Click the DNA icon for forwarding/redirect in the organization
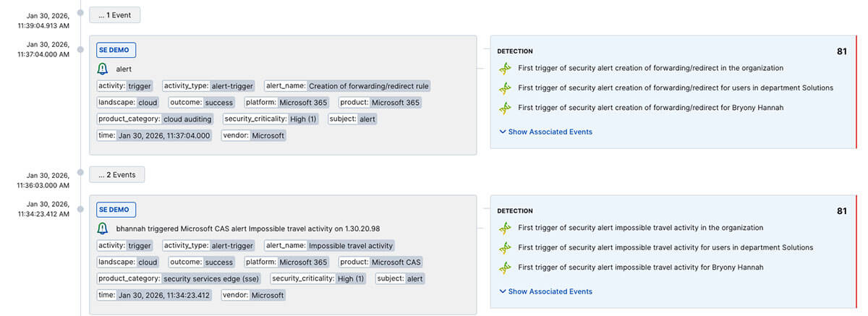This screenshot has height=316, width=868. click(x=505, y=69)
